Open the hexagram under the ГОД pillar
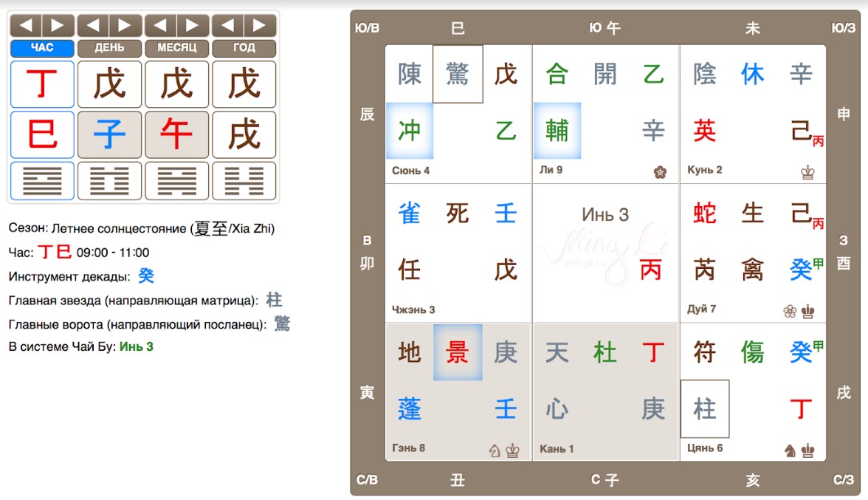The width and height of the screenshot is (868, 500). pyautogui.click(x=244, y=180)
